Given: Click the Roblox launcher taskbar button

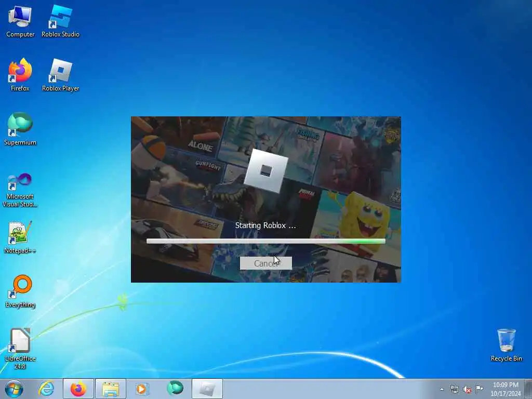Looking at the screenshot, I should 207,389.
